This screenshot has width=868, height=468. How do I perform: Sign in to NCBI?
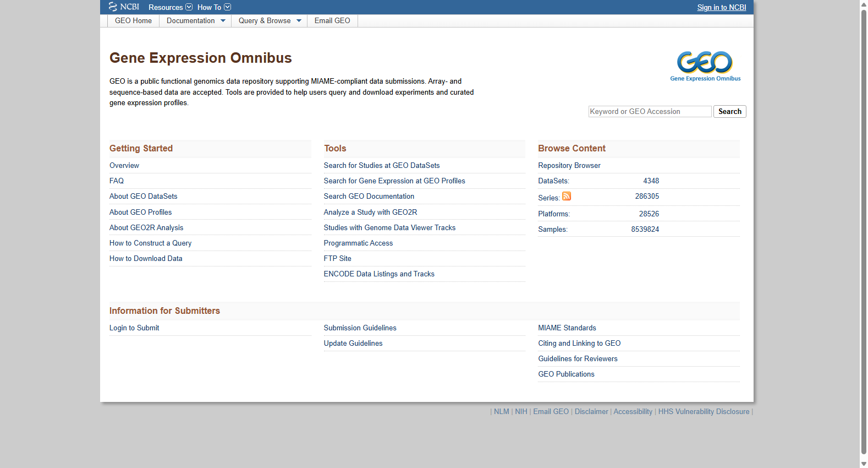(722, 7)
